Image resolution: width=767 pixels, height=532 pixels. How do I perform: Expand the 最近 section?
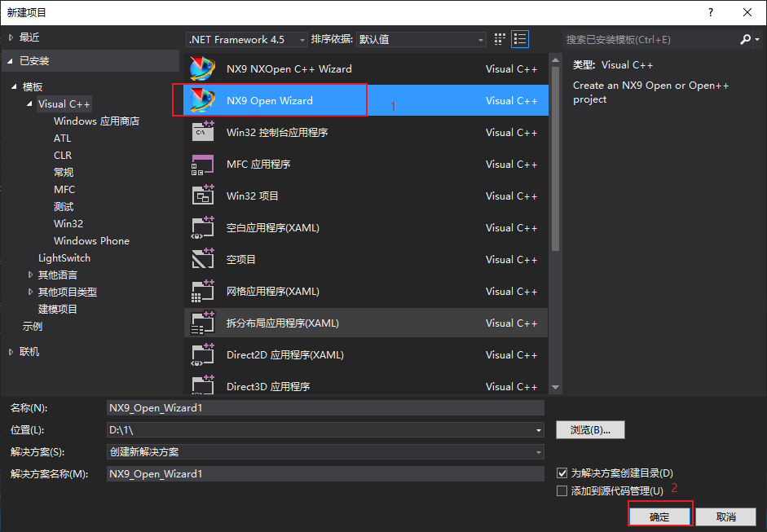[11, 37]
